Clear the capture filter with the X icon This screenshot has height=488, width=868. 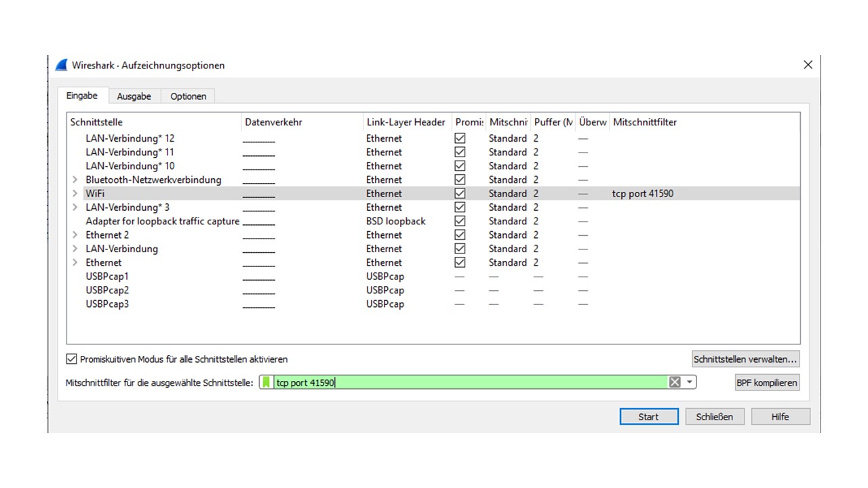(675, 382)
